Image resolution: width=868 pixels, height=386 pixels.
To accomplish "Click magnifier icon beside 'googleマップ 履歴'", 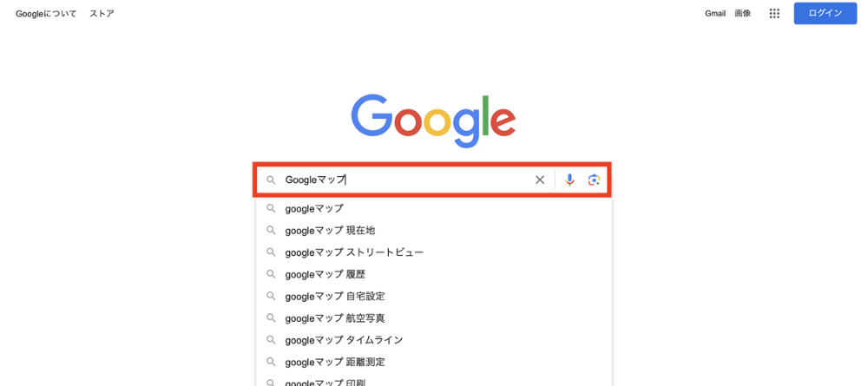I will click(x=271, y=274).
